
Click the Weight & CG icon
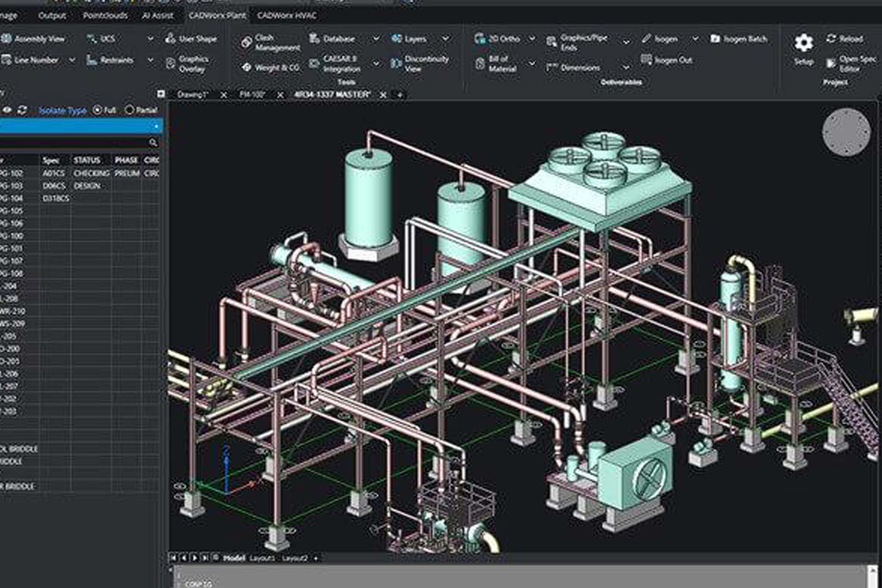coord(247,67)
